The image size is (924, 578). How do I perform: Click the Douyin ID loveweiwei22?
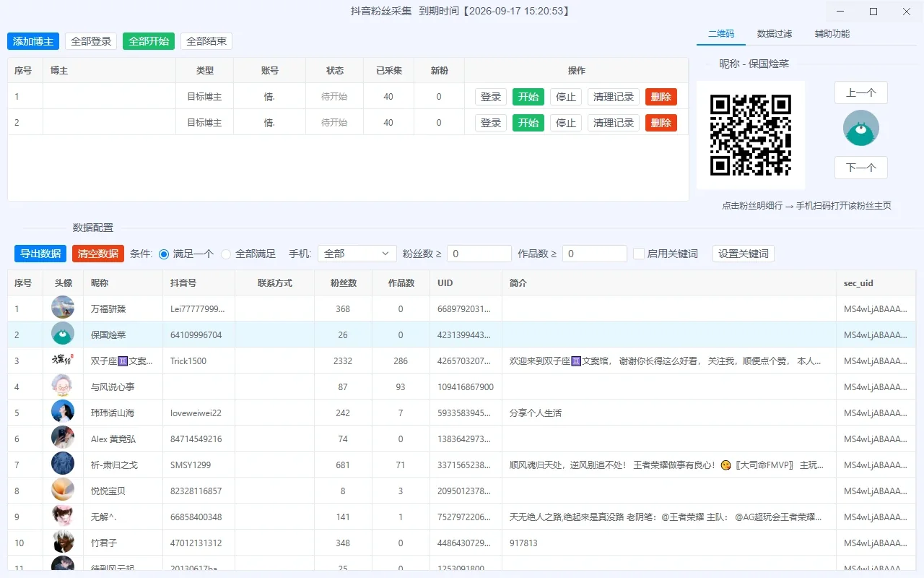(x=196, y=413)
